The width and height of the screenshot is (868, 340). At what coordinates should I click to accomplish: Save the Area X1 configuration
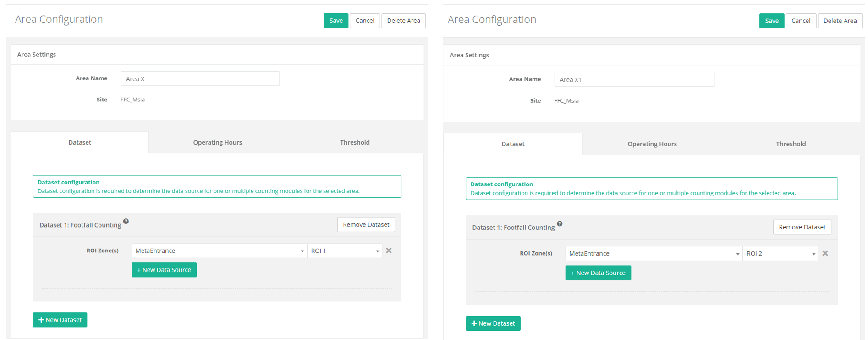(772, 21)
